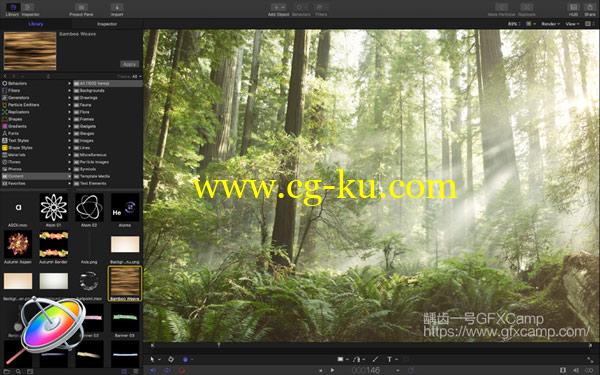The width and height of the screenshot is (600, 375).
Task: Click the new folder icon at library bottom
Action: point(7,371)
